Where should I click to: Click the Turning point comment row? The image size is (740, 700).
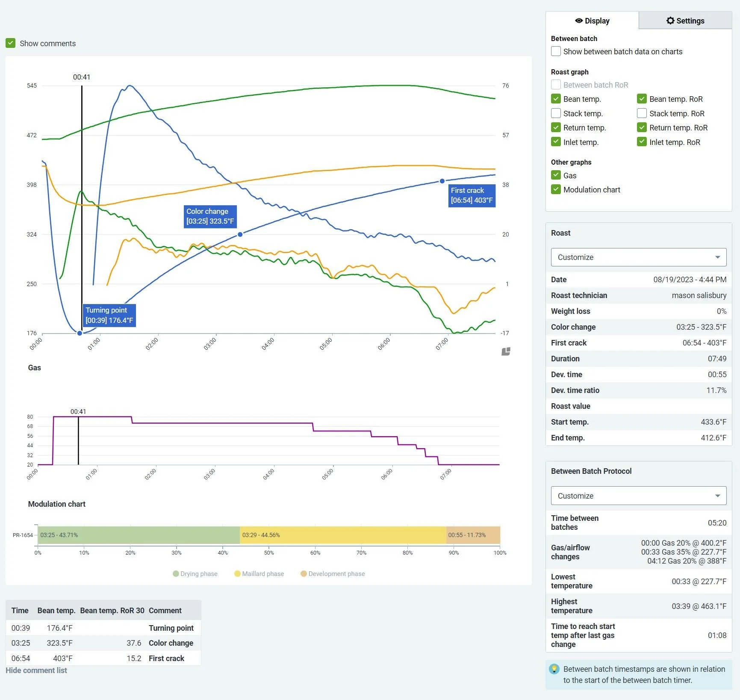tap(103, 628)
